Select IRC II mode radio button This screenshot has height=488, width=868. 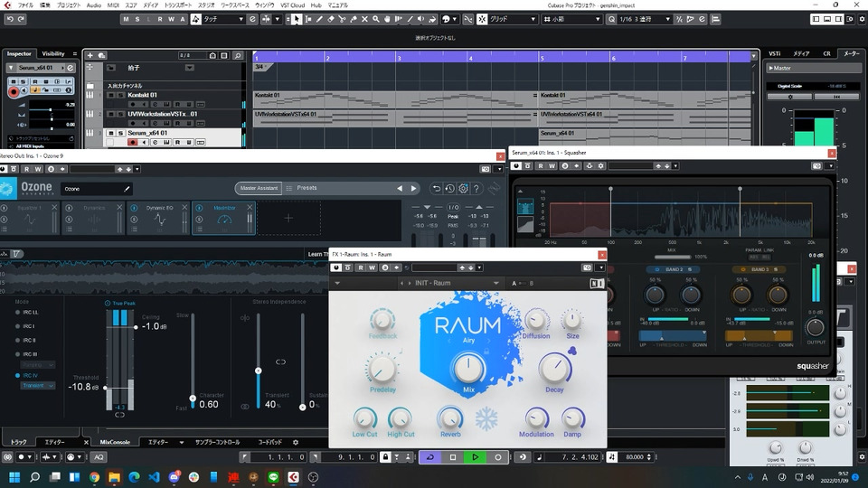coord(18,341)
